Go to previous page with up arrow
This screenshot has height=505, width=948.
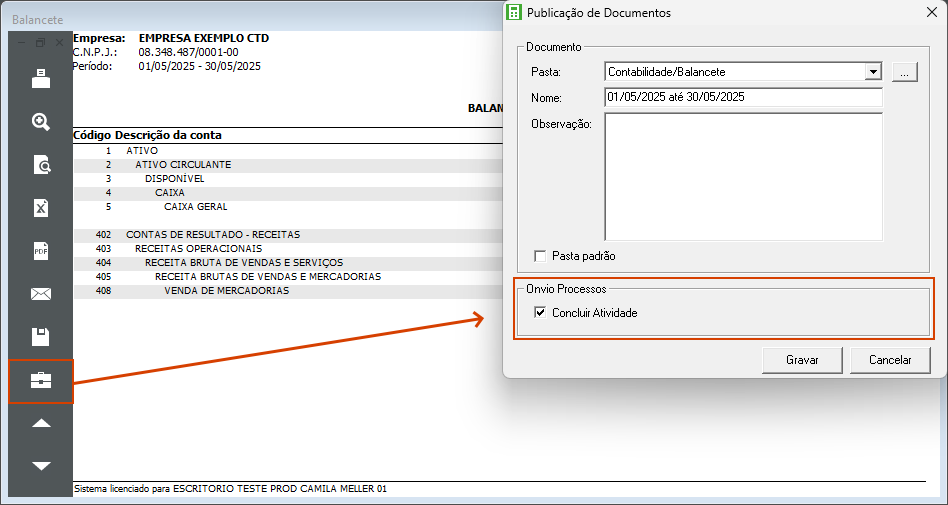click(41, 423)
